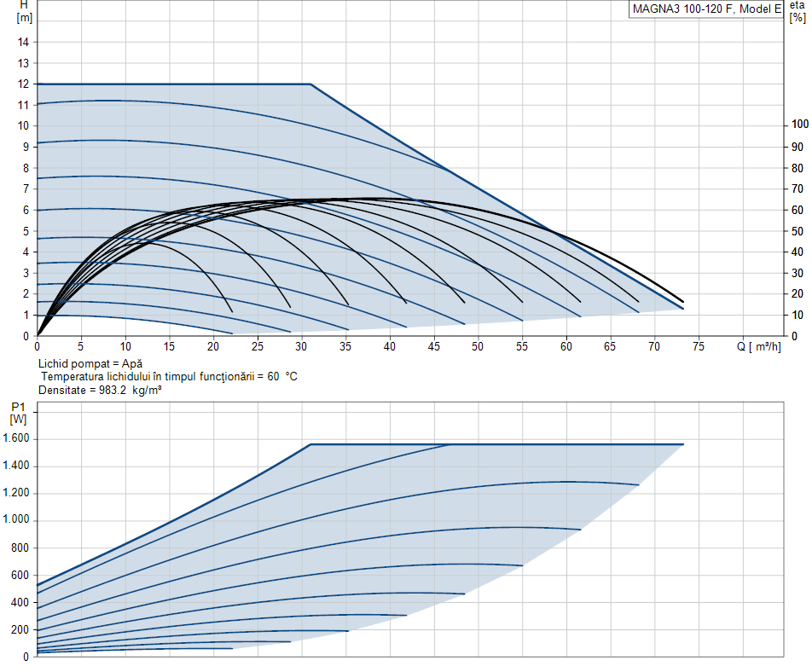812x672 pixels.
Task: Click the 'Q [ m³/h]' axis label
Action: [758, 346]
